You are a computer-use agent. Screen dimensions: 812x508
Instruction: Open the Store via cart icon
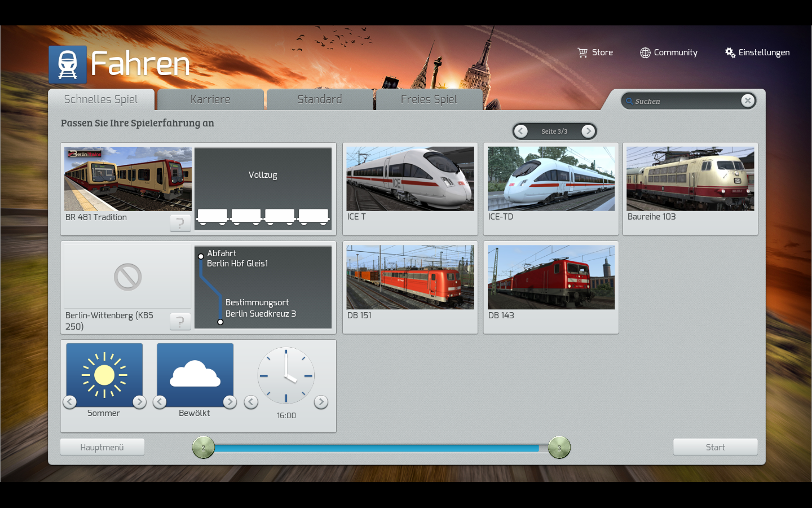click(x=582, y=52)
